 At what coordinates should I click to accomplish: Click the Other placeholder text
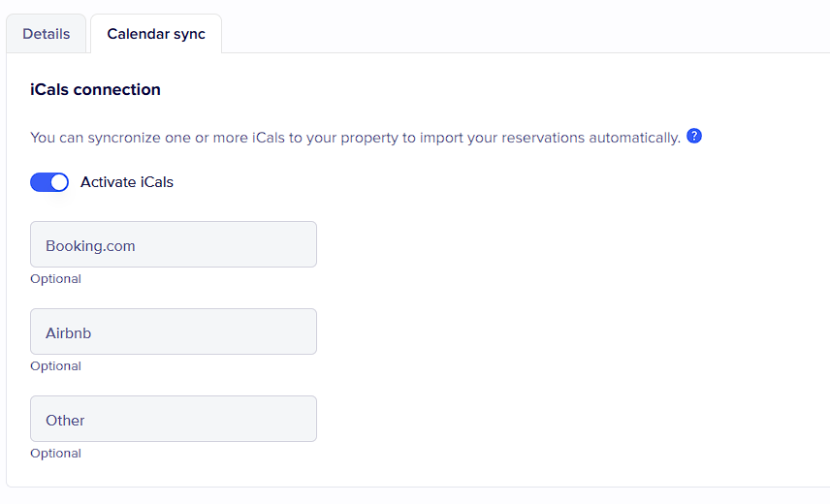point(65,421)
